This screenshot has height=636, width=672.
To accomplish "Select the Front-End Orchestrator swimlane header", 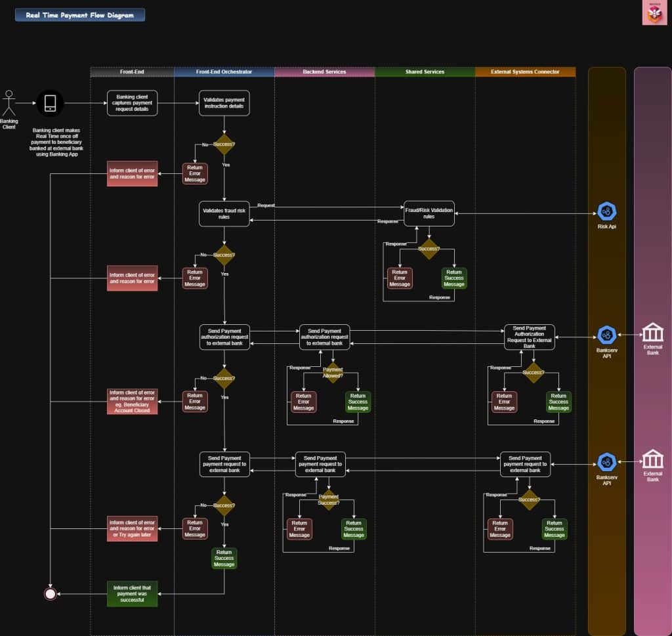I will click(x=224, y=72).
